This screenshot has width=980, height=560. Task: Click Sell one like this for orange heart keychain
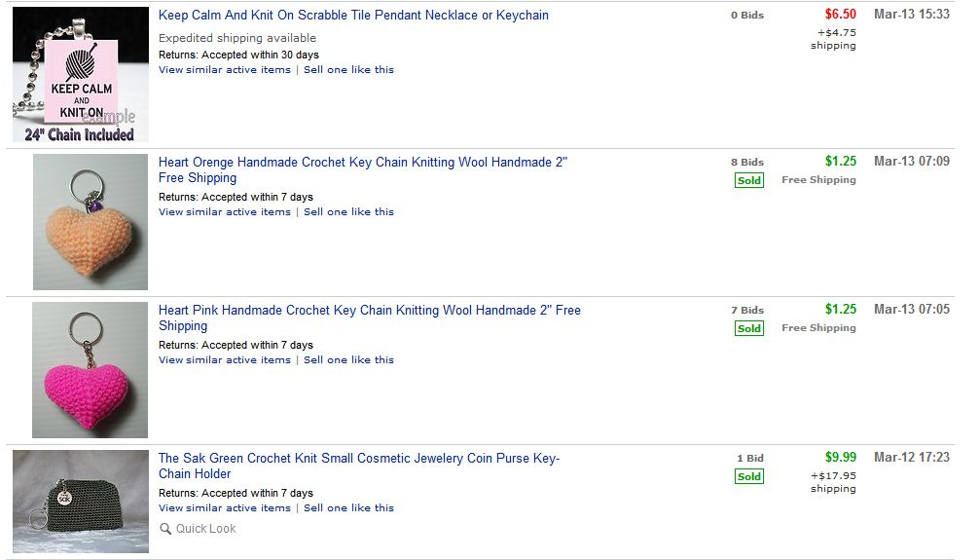click(x=348, y=211)
